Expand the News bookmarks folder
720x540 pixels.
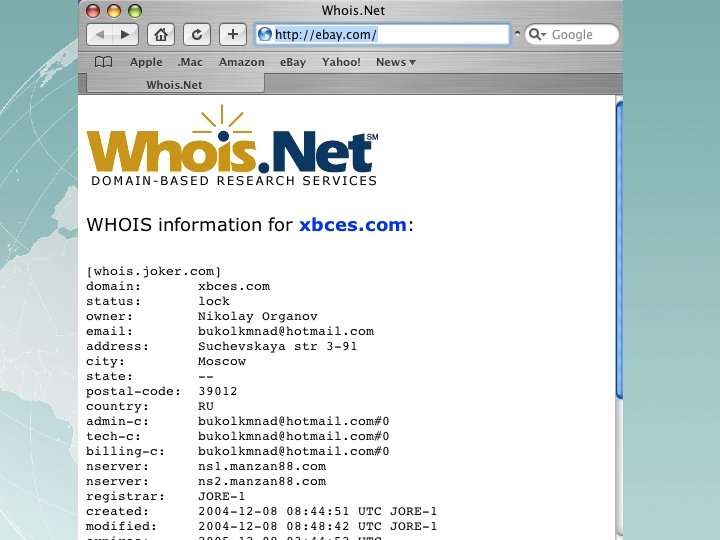pyautogui.click(x=395, y=62)
